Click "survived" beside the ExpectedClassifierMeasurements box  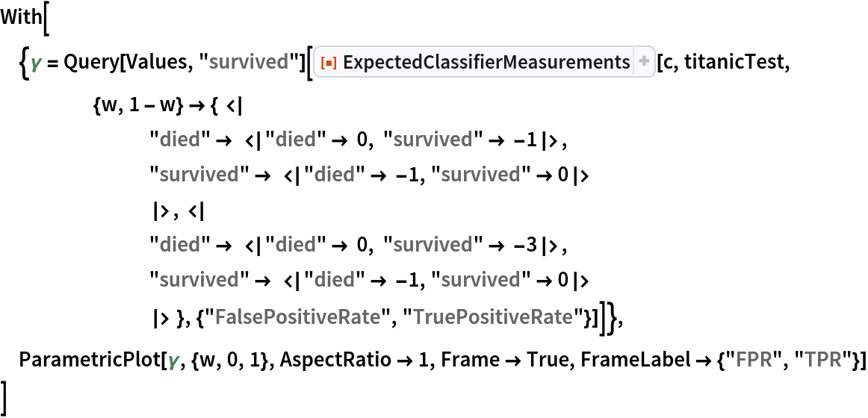coord(248,62)
